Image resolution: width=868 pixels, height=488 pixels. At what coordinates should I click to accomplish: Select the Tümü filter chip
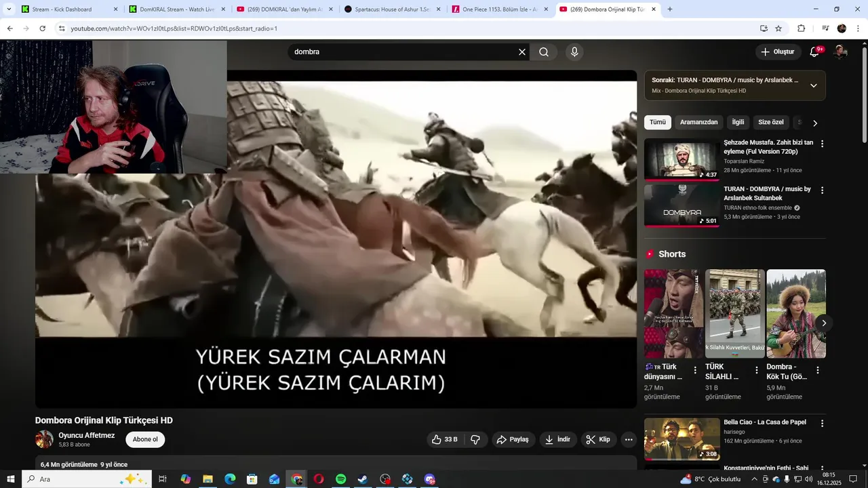658,122
